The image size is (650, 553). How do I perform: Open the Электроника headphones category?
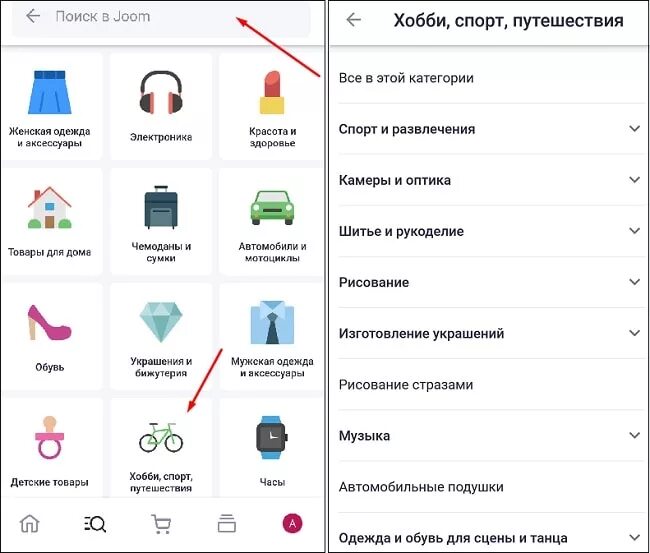coord(161,92)
